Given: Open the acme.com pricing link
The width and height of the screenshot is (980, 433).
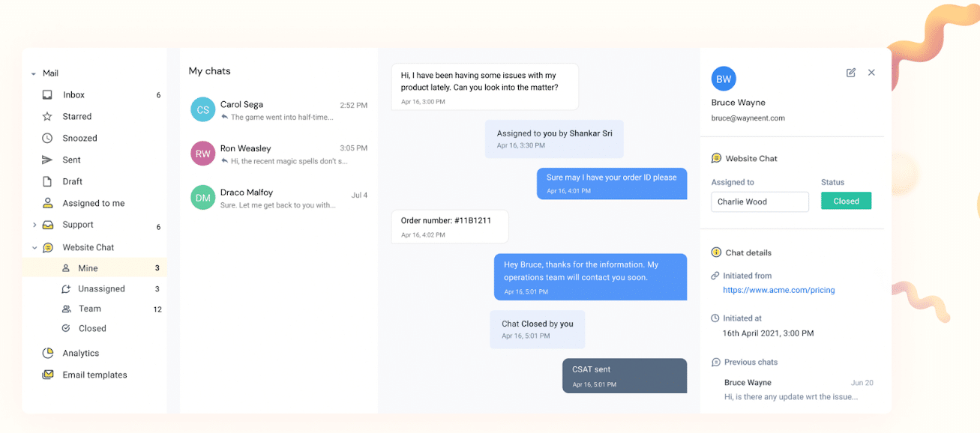Looking at the screenshot, I should 778,290.
